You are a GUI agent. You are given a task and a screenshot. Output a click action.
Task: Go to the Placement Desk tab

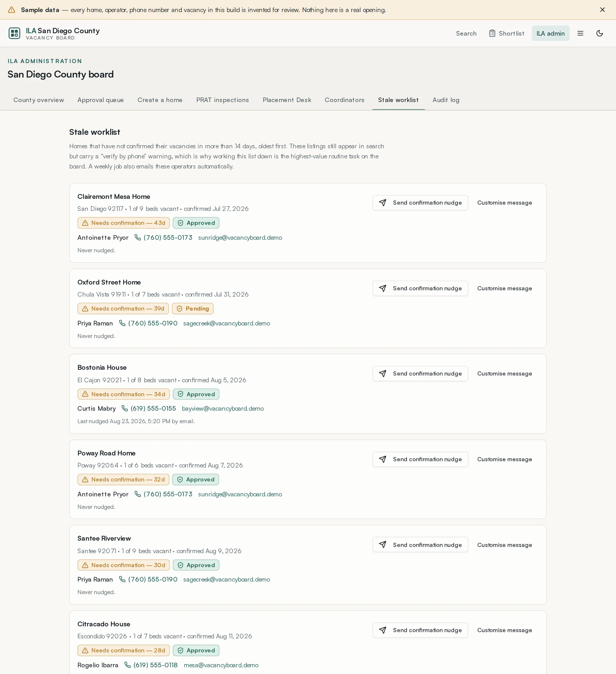tap(287, 100)
